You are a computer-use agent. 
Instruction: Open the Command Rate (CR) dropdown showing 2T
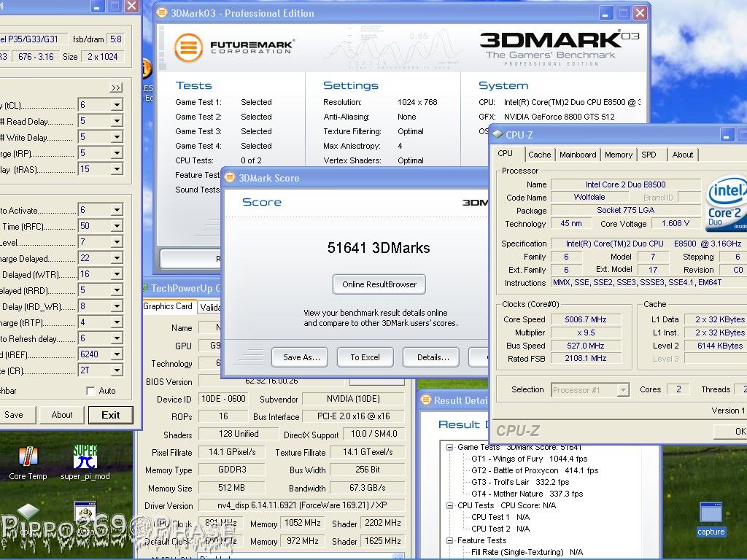pos(117,370)
